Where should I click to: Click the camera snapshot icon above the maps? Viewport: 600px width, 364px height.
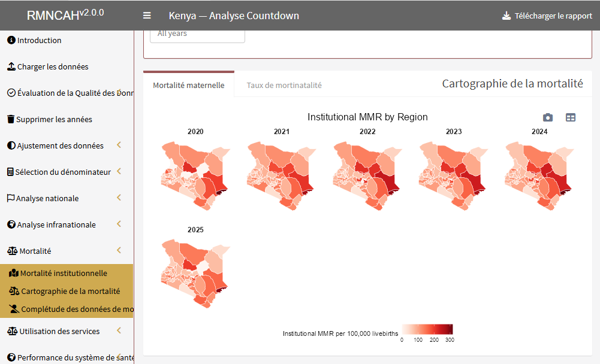tap(548, 117)
